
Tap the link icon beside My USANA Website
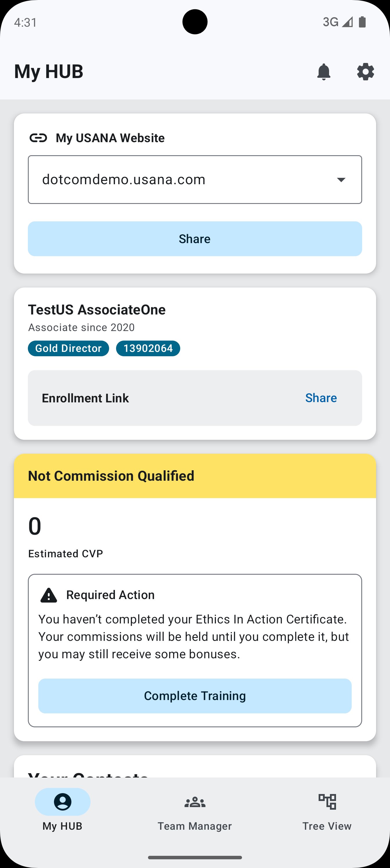(38, 138)
